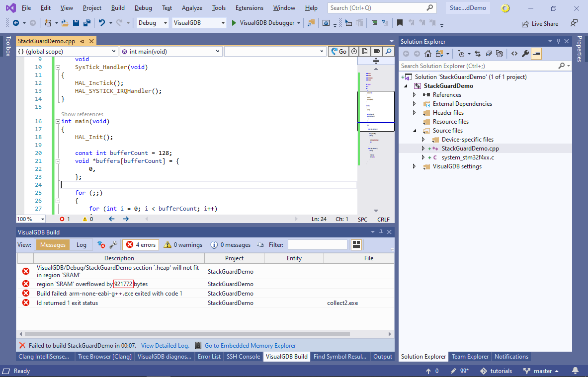
Task: Expand the VisualGDB settings node
Action: tap(415, 166)
